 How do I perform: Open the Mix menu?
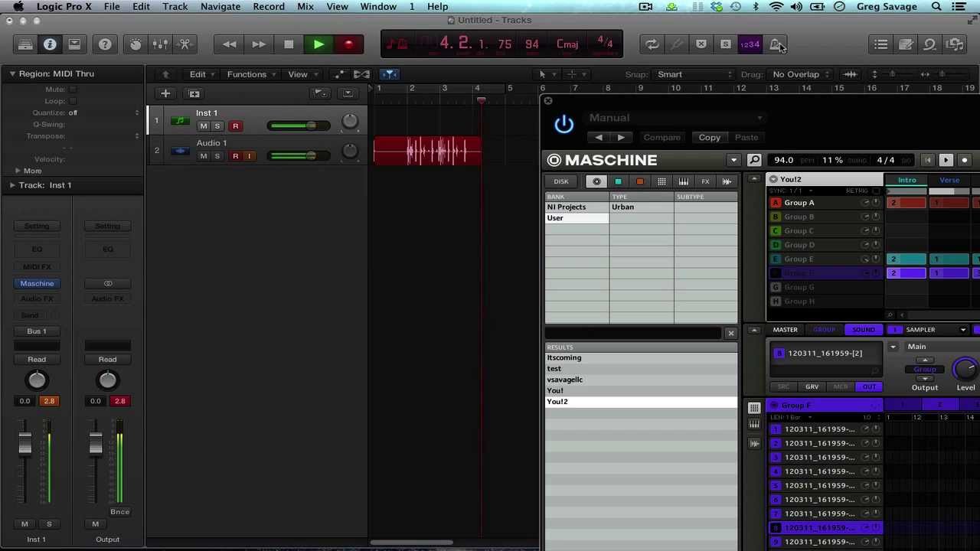point(305,7)
